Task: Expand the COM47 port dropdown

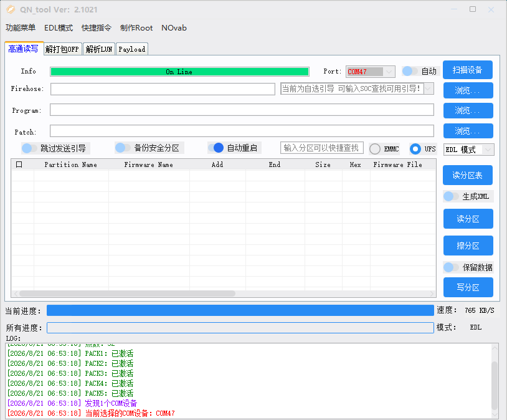Action: click(x=389, y=72)
